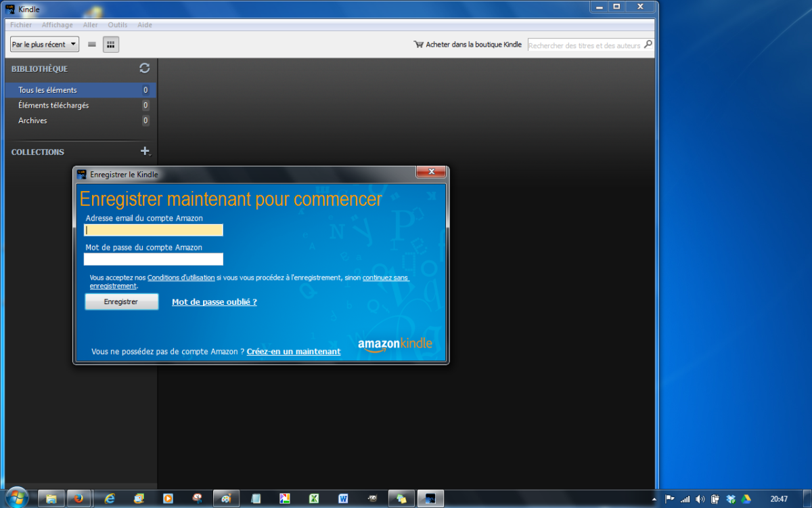Open the Fichier menu

(x=21, y=25)
